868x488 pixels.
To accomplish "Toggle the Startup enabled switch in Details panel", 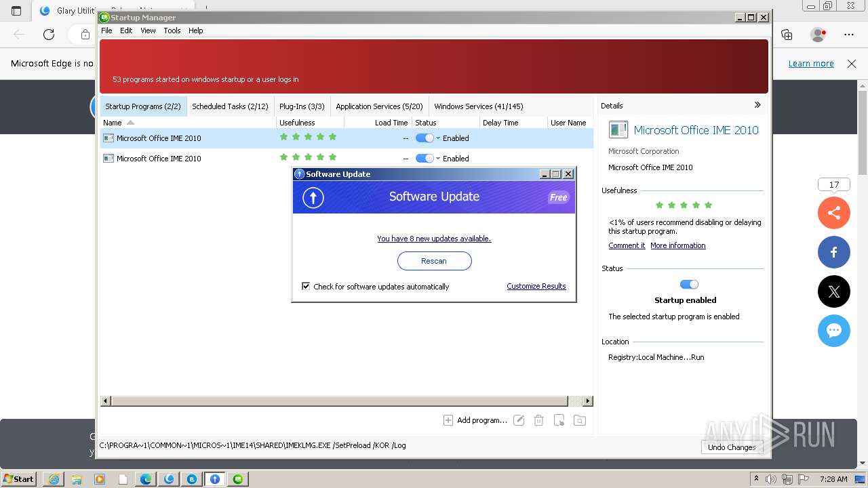I will point(689,285).
